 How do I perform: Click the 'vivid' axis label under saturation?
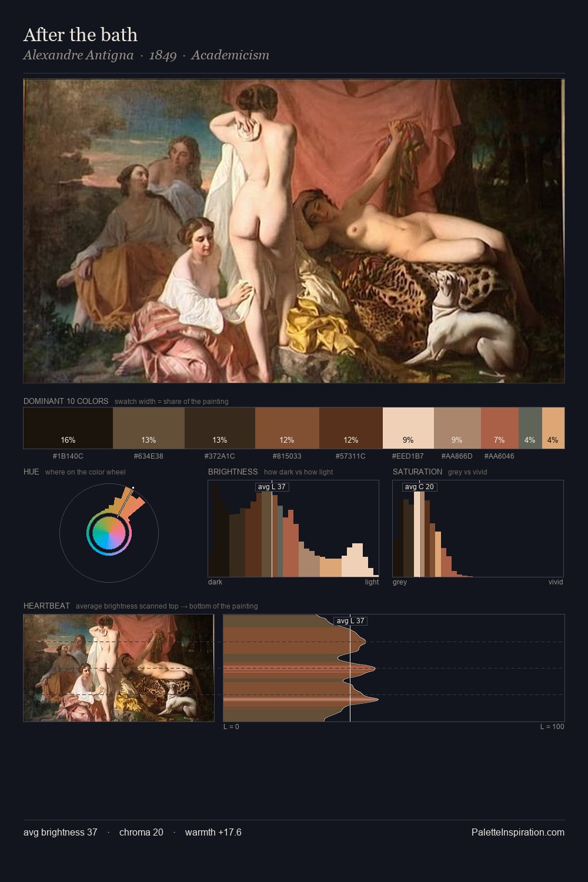[x=556, y=582]
